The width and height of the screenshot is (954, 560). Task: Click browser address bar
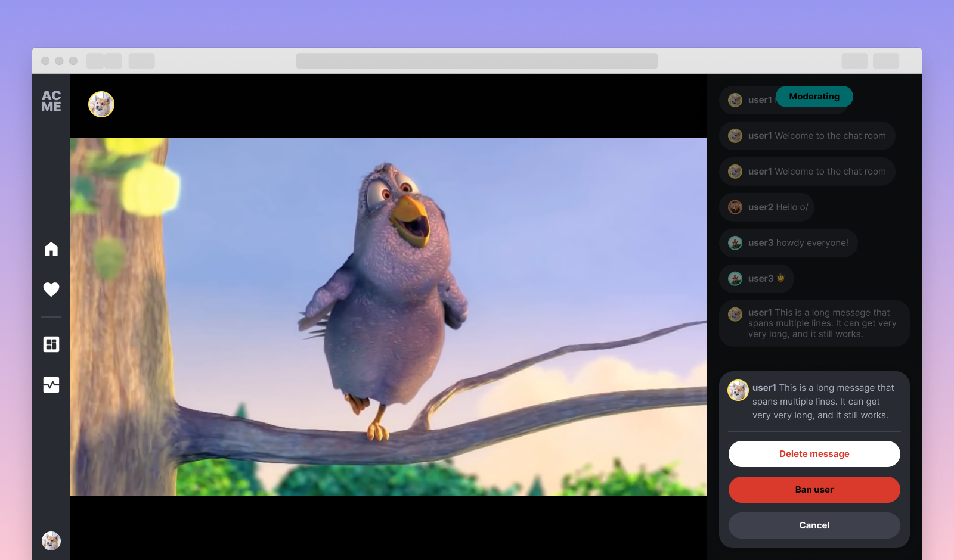tap(477, 61)
